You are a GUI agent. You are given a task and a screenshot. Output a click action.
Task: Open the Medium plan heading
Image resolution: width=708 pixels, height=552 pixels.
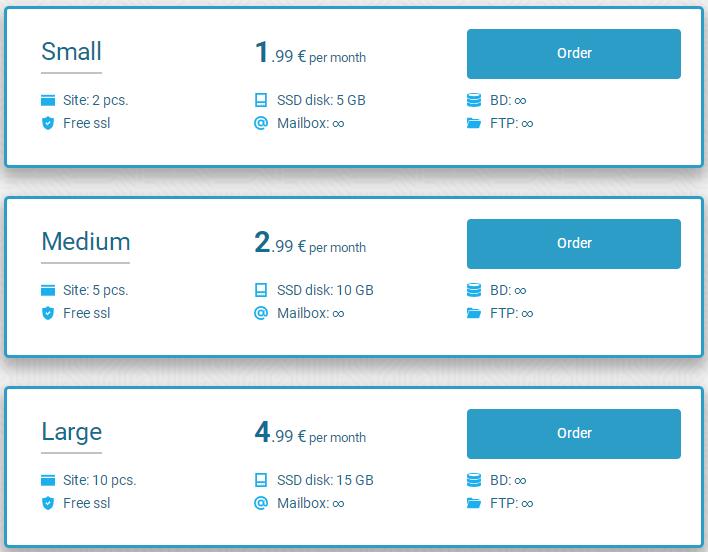tap(86, 242)
